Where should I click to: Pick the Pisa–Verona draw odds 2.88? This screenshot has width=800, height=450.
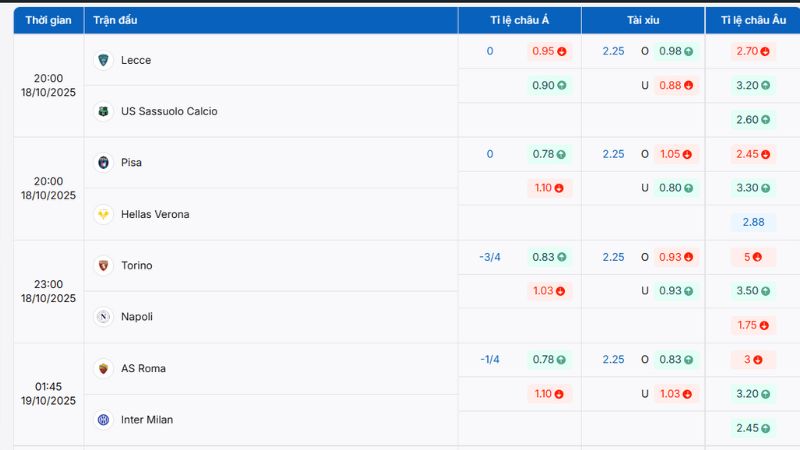coord(752,222)
